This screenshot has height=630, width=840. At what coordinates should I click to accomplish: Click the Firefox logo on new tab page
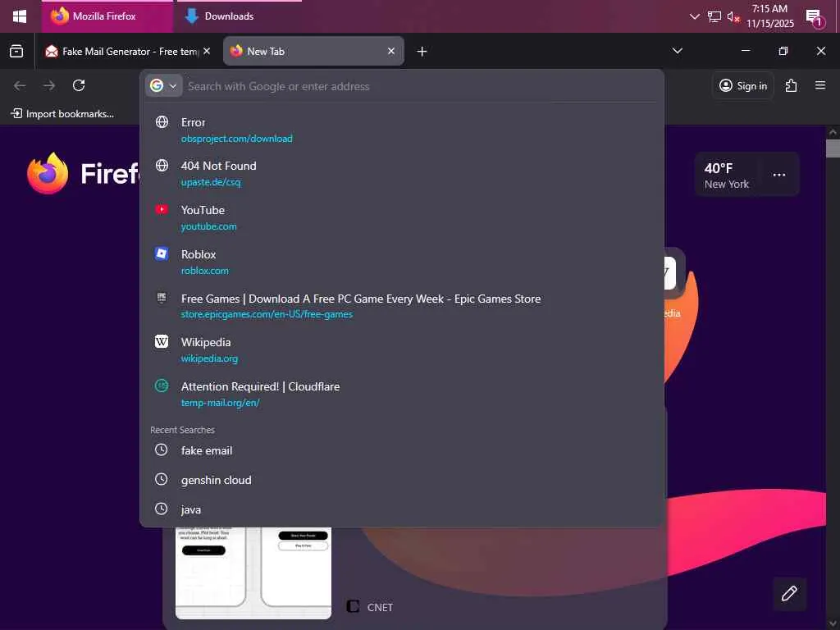coord(48,174)
